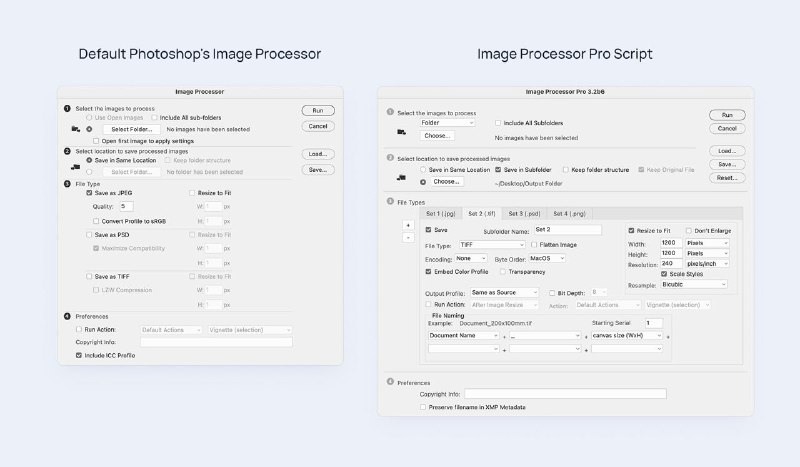The height and width of the screenshot is (467, 800).
Task: Click Run in Image Processor Pro
Action: pos(727,115)
